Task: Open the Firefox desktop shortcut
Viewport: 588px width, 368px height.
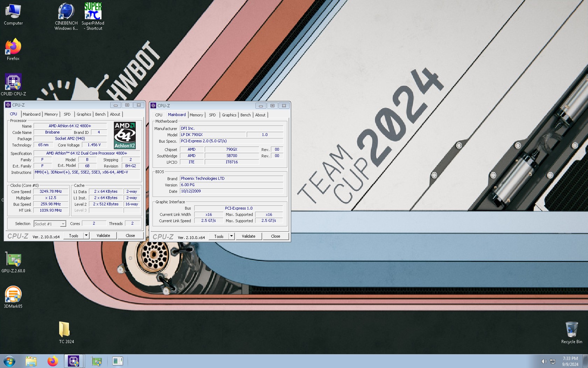Action: coord(13,49)
